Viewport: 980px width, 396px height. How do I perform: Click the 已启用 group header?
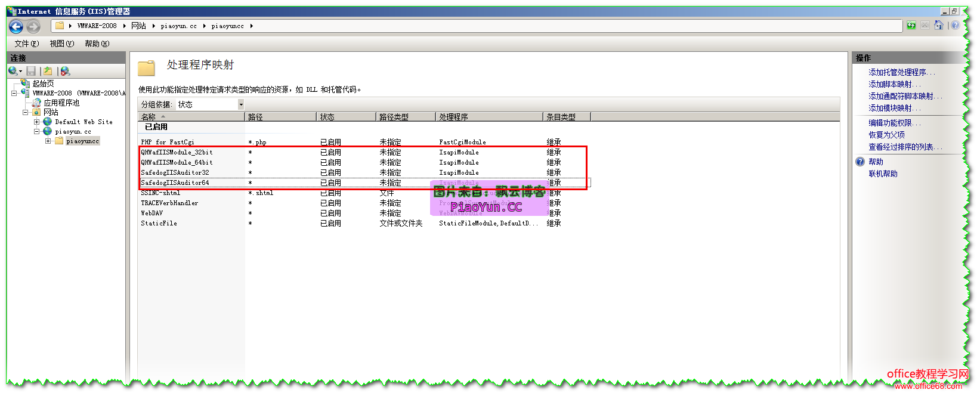tap(156, 127)
